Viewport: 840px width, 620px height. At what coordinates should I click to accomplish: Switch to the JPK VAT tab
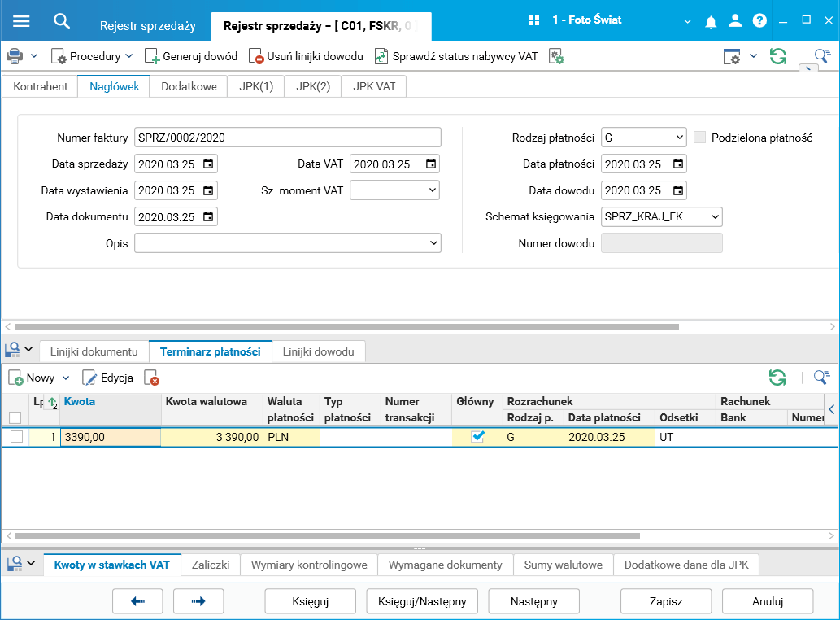[374, 86]
